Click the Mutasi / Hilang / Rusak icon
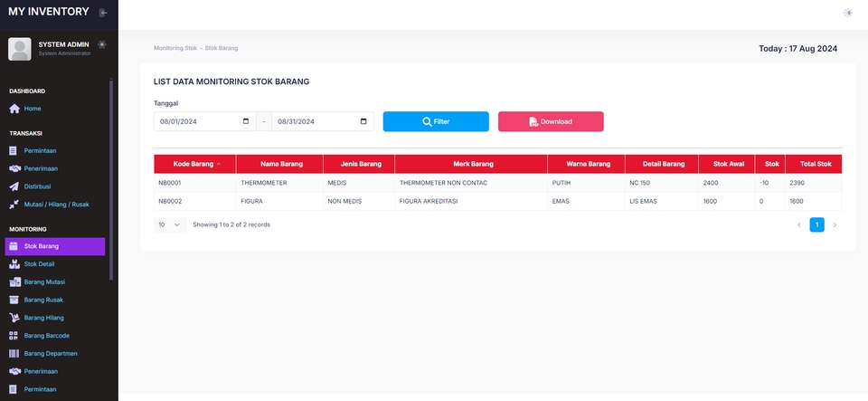The height and width of the screenshot is (401, 868). point(14,205)
